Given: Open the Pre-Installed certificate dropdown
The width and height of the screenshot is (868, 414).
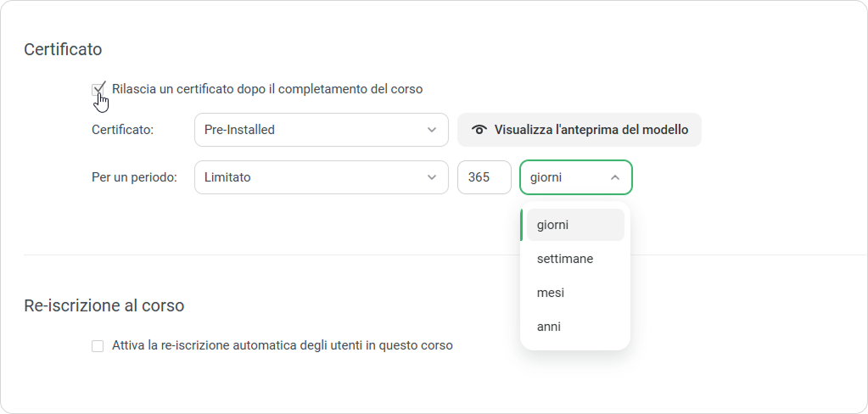Looking at the screenshot, I should coord(321,130).
